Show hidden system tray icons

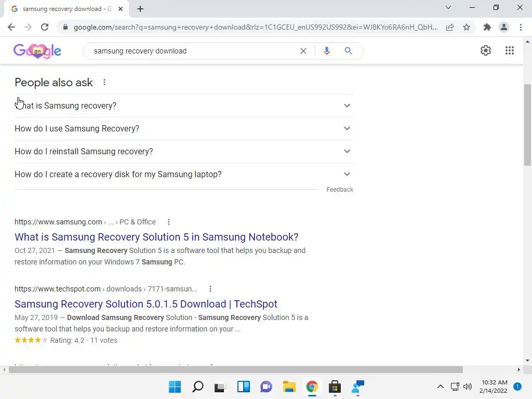click(x=441, y=387)
